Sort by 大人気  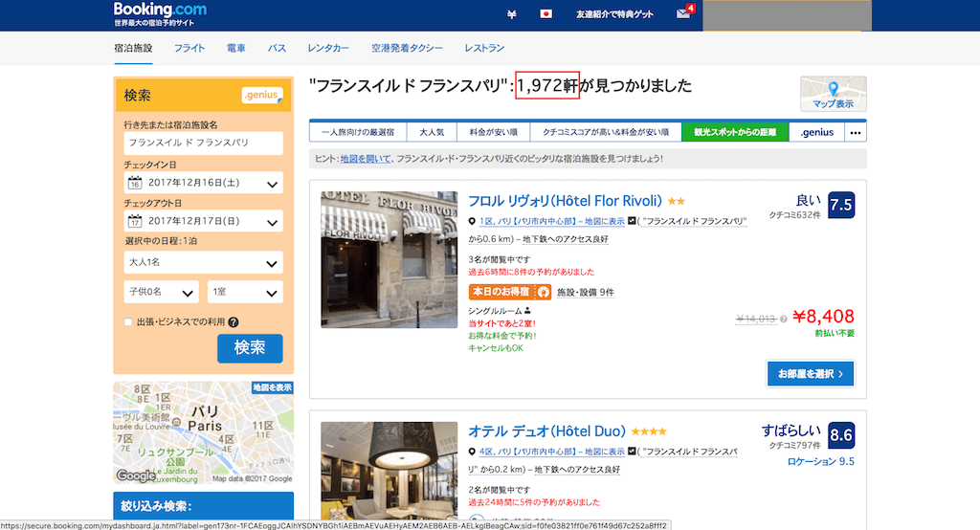(x=432, y=132)
